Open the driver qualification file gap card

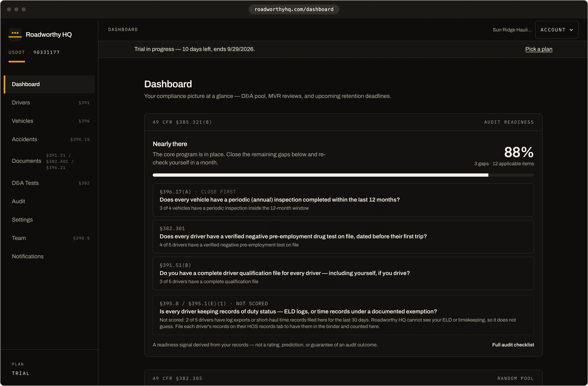(x=343, y=273)
